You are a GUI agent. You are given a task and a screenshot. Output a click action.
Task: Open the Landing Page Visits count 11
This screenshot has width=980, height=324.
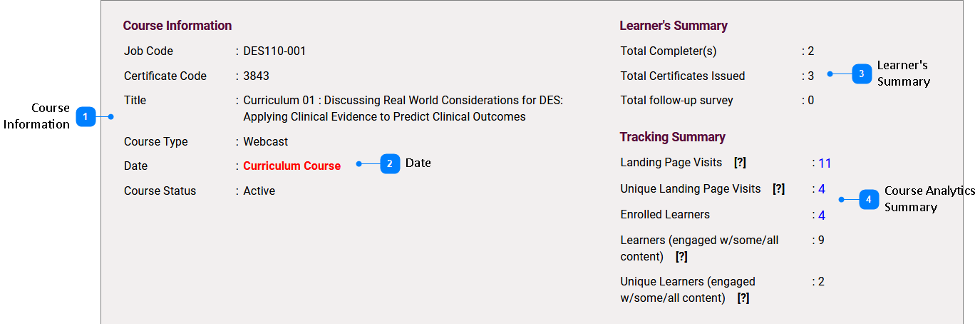click(x=825, y=163)
